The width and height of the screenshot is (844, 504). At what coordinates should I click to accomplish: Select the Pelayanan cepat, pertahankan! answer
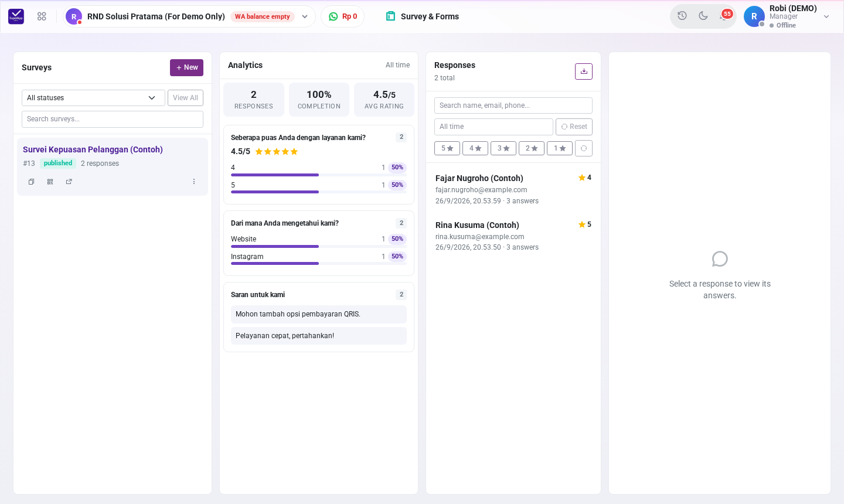(319, 336)
